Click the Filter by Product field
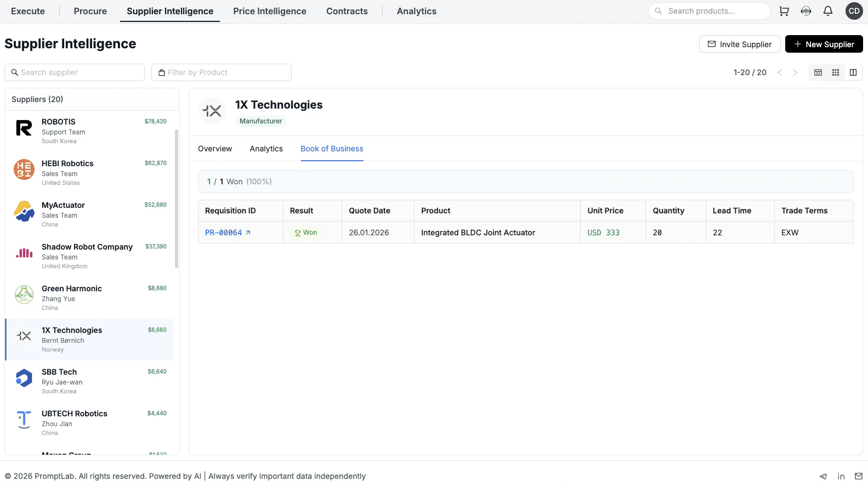The width and height of the screenshot is (868, 486). pos(222,72)
